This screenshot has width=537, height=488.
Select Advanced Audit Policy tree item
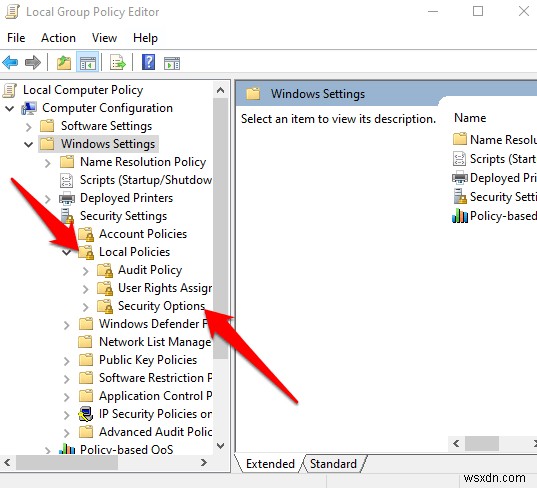tap(155, 432)
